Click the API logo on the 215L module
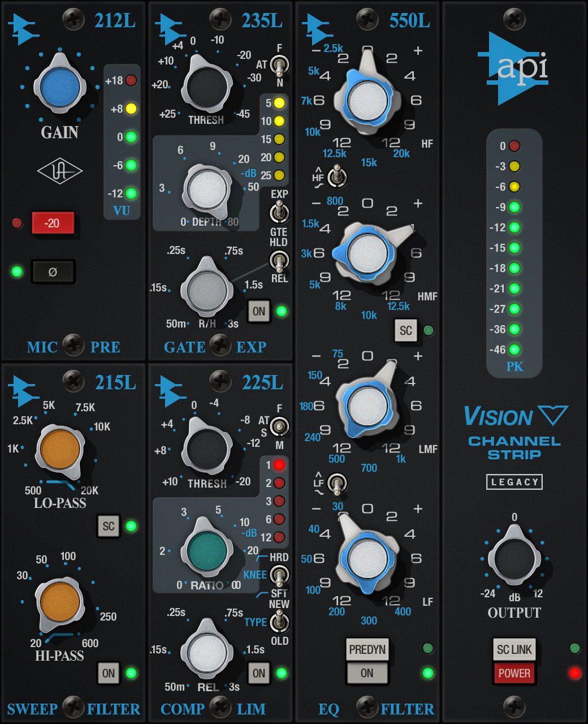Screen dimensions: 588x724 pos(24,391)
